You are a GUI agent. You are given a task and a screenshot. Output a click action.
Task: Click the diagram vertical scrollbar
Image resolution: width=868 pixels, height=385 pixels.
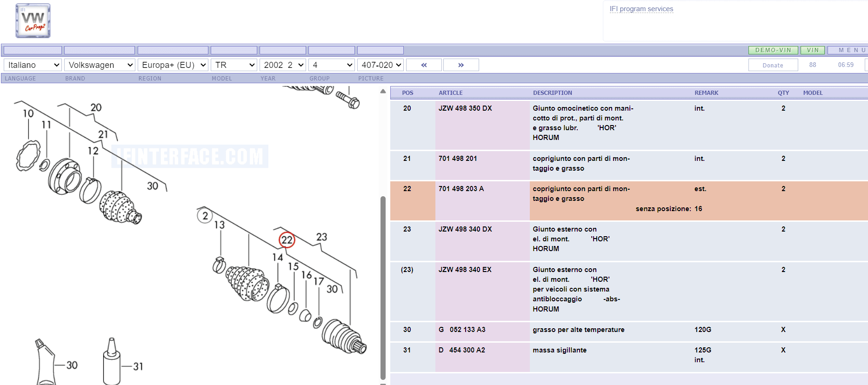(x=383, y=287)
